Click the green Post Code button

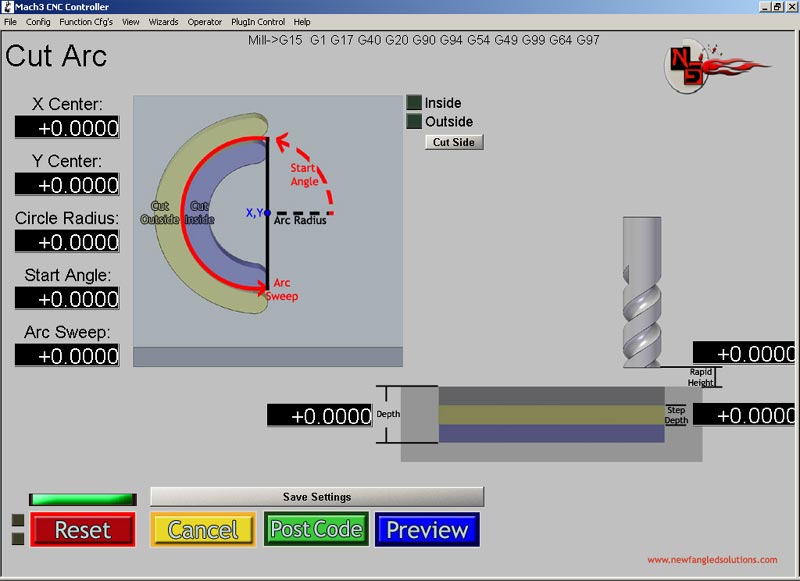[316, 529]
